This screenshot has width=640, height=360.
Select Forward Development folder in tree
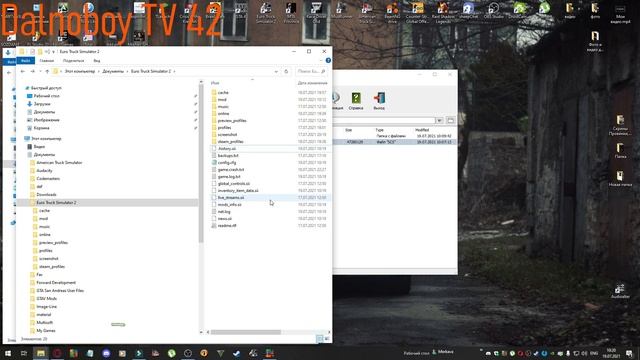coord(56,282)
